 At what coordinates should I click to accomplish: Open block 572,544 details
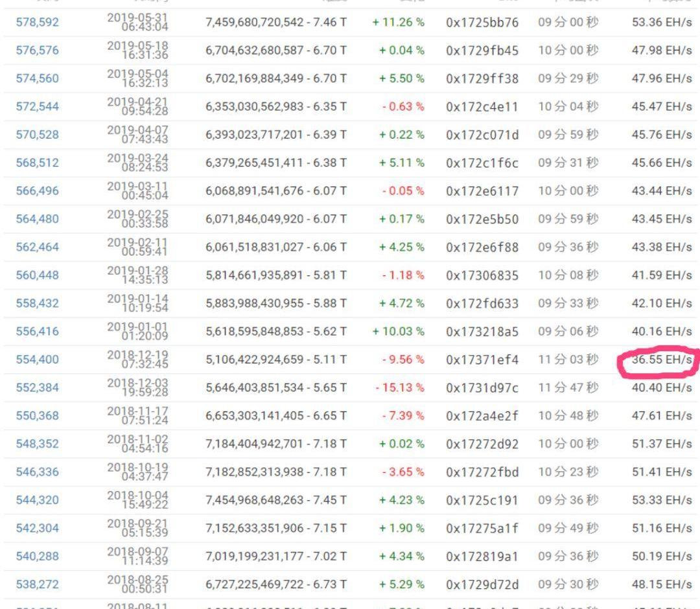click(x=37, y=107)
